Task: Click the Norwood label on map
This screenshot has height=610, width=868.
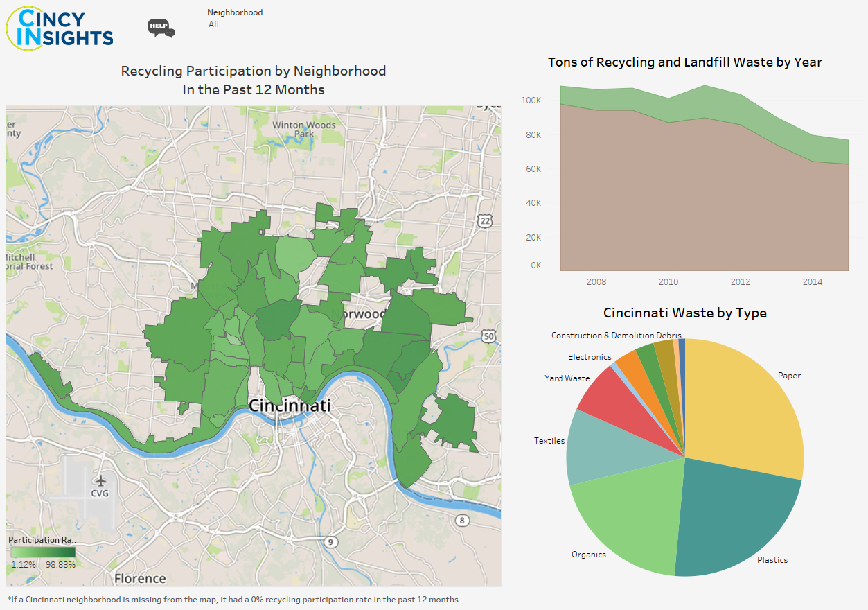Action: pyautogui.click(x=359, y=314)
